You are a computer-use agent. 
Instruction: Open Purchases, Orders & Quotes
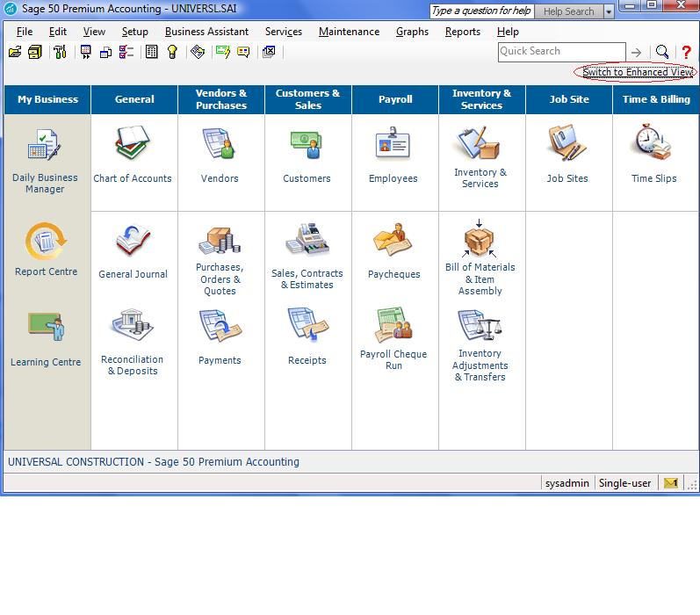[x=220, y=261]
